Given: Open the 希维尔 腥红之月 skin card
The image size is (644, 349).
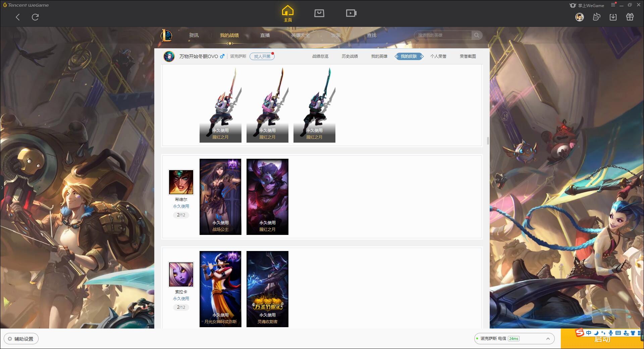Looking at the screenshot, I should pyautogui.click(x=267, y=197).
